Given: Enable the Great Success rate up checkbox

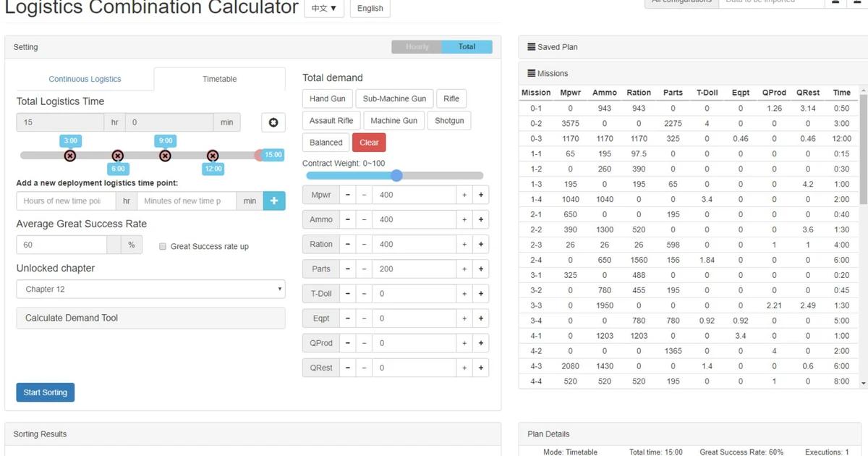Looking at the screenshot, I should point(163,247).
